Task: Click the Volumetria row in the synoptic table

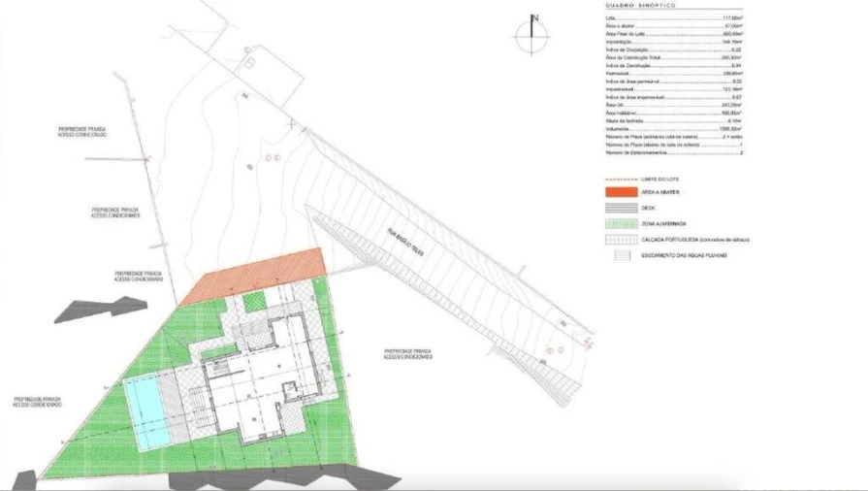Action: tap(674, 128)
